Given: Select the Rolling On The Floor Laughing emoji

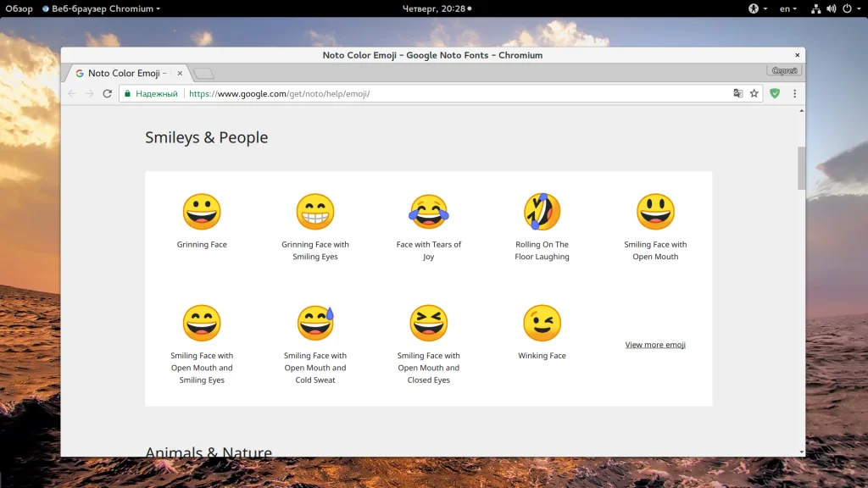Looking at the screenshot, I should (542, 212).
